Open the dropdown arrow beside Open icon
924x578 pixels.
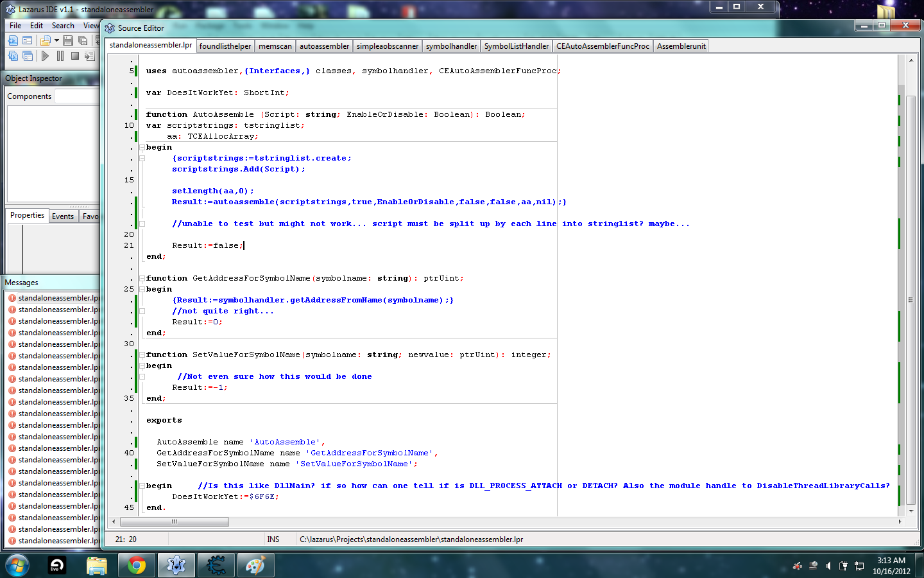tap(56, 40)
